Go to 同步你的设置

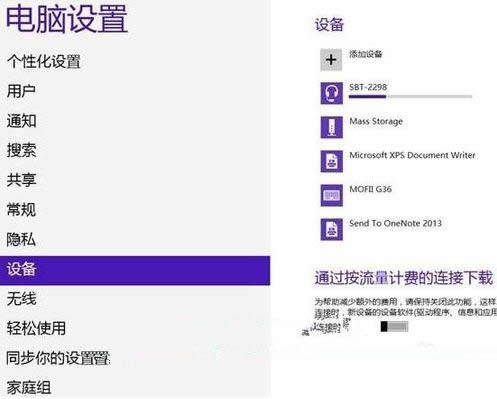pyautogui.click(x=58, y=358)
